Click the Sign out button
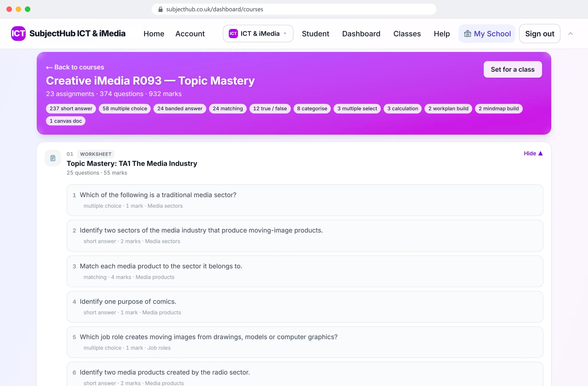The height and width of the screenshot is (386, 588). [x=539, y=34]
